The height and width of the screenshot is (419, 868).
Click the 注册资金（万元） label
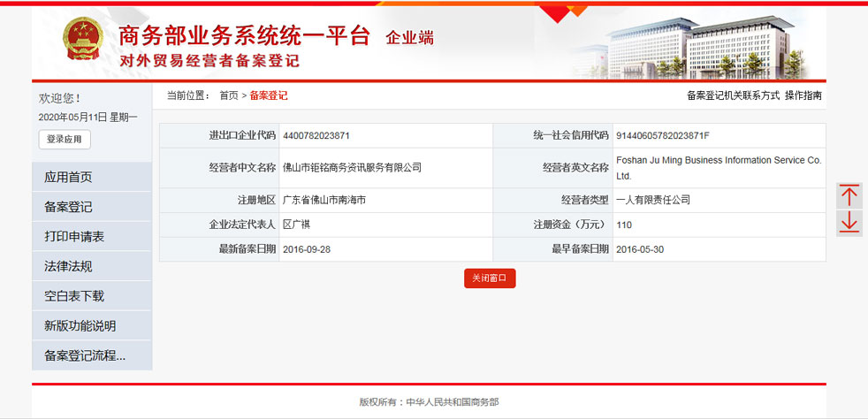[570, 225]
